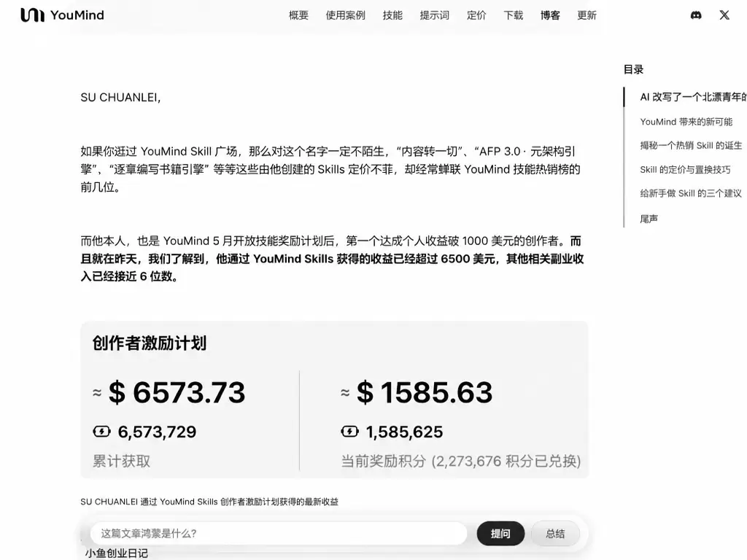This screenshot has width=747, height=560.
Task: Open the X (Twitter) icon link
Action: point(724,15)
